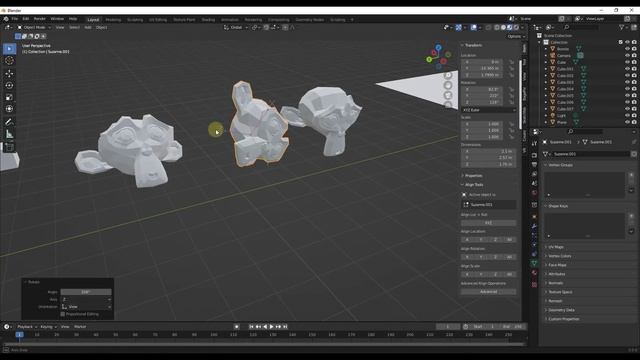The height and width of the screenshot is (360, 640).
Task: Open the viewport Add menu
Action: pos(88,27)
